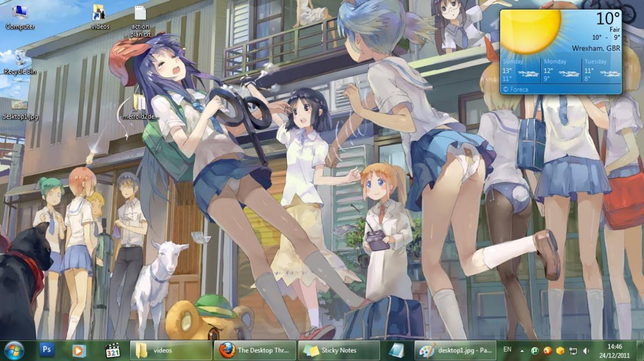The height and width of the screenshot is (361, 644).
Task: Click the 10° current temperature in the weather gadget
Action: click(608, 18)
